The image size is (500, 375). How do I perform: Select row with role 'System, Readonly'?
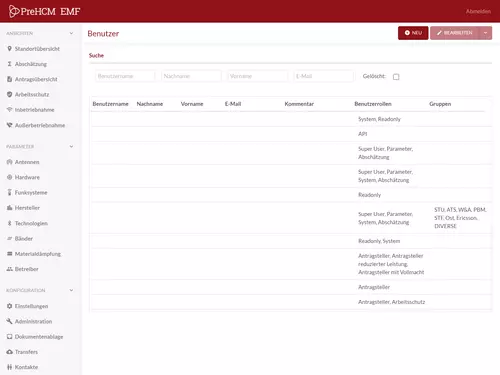pos(291,119)
